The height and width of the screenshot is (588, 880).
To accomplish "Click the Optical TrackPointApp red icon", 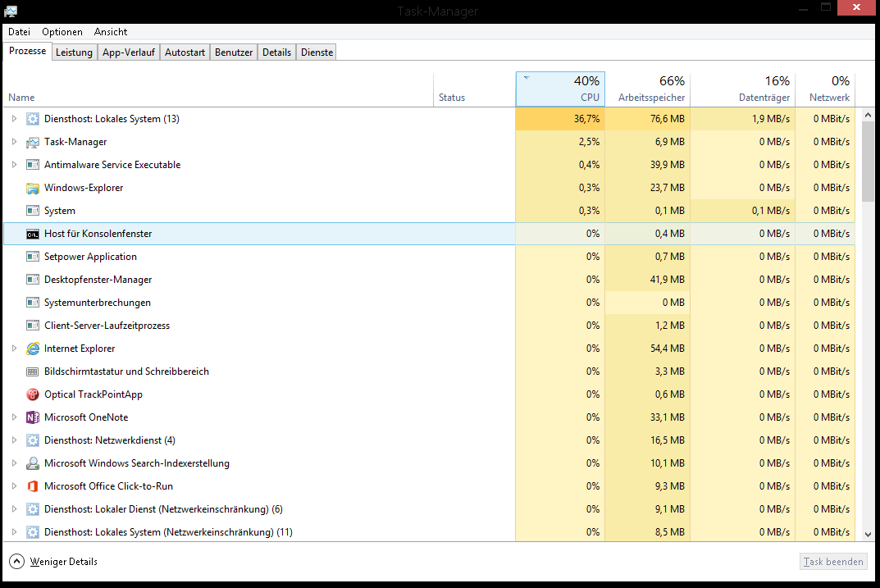I will tap(33, 394).
